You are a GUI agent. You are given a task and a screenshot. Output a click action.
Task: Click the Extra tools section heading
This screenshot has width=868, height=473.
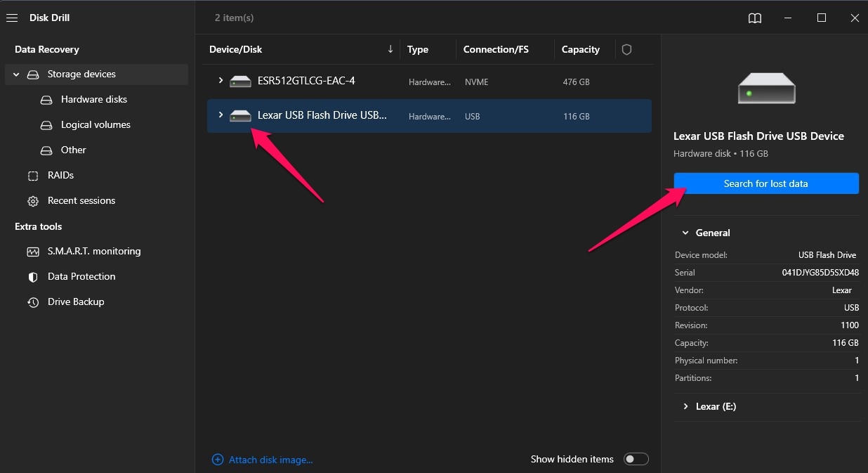point(39,227)
